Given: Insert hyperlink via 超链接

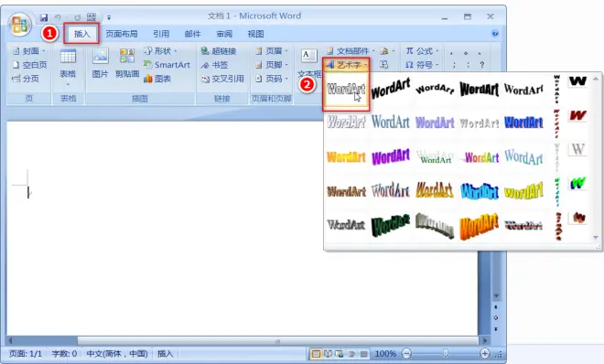Looking at the screenshot, I should pyautogui.click(x=219, y=51).
